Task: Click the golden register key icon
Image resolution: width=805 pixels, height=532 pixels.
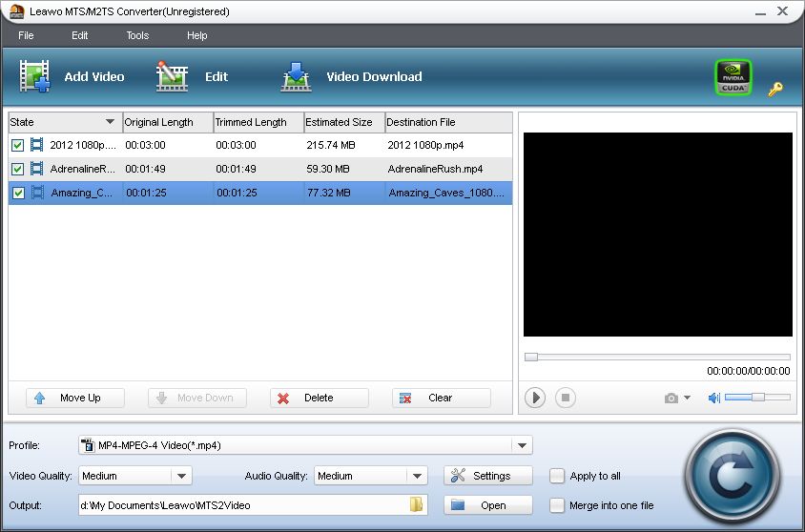Action: (775, 90)
